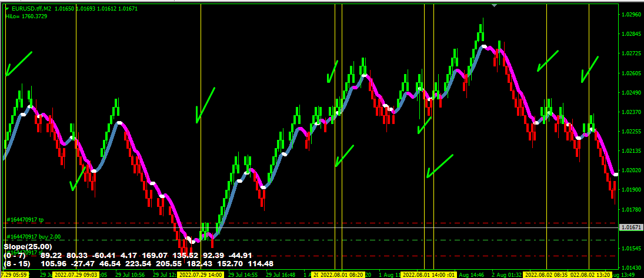Click the EURUSD.tff,M2 chart title text
Screen dimensions: 644x278
pyautogui.click(x=33, y=8)
